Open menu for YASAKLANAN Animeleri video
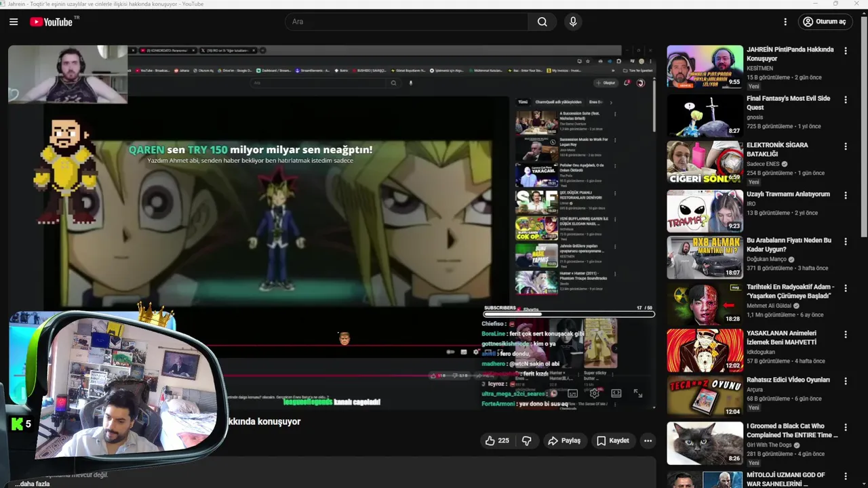Screen dimensions: 868x488 pyautogui.click(x=846, y=335)
